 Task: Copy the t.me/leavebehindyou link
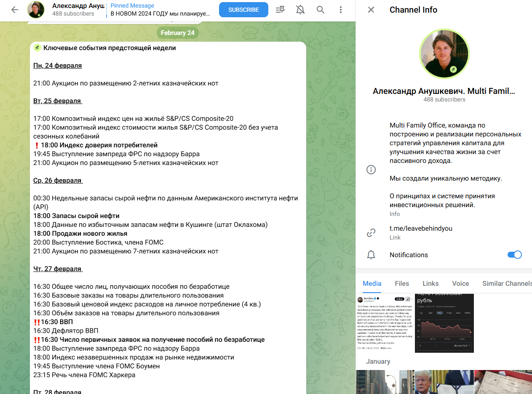coord(421,228)
